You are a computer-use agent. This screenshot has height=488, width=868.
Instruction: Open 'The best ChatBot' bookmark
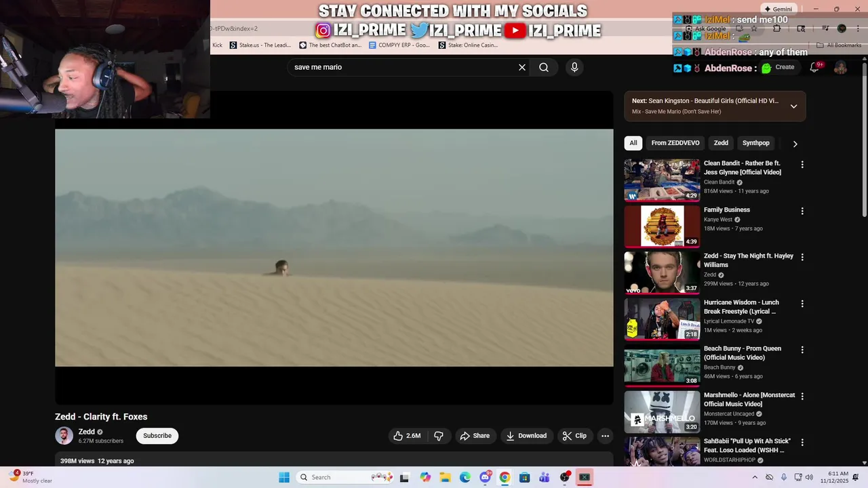click(330, 45)
